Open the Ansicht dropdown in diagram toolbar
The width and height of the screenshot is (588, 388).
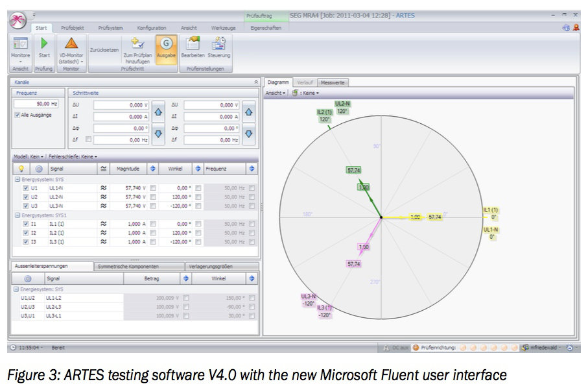point(276,93)
